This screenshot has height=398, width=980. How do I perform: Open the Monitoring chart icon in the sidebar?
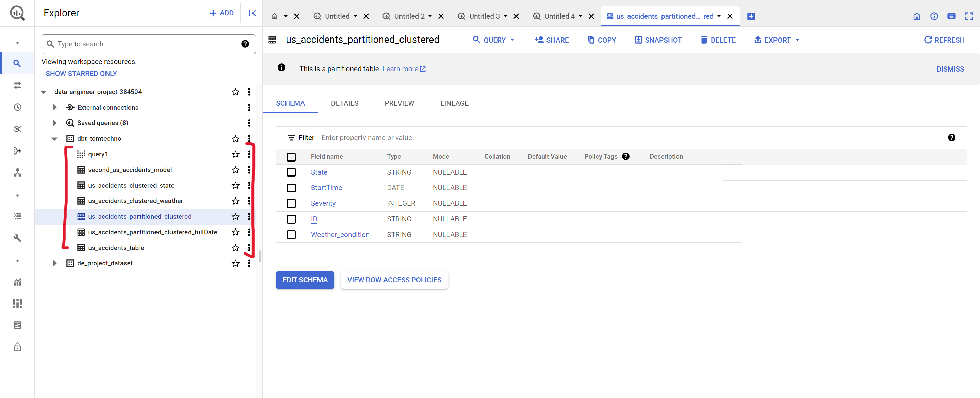coord(17,282)
